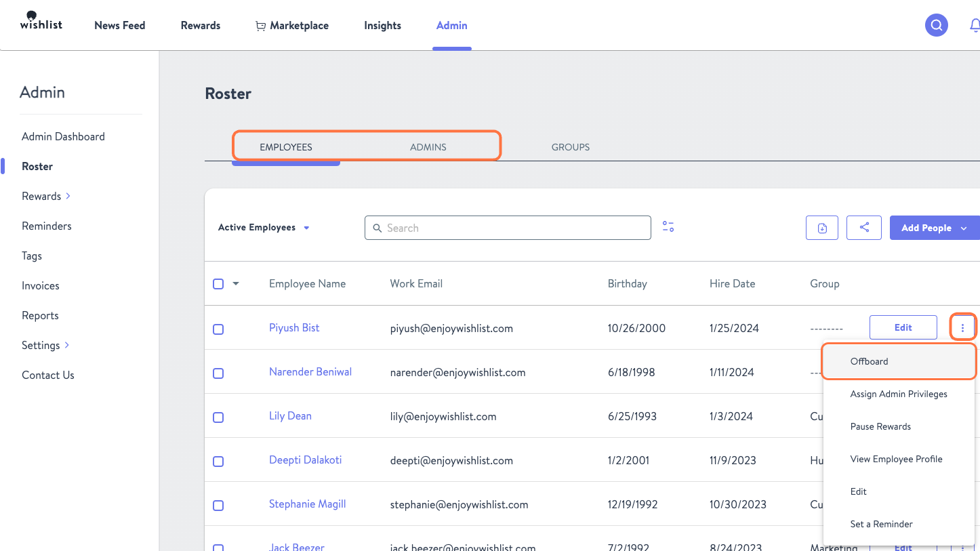Expand the Settings sidebar chevron
The width and height of the screenshot is (980, 551).
pyautogui.click(x=67, y=345)
